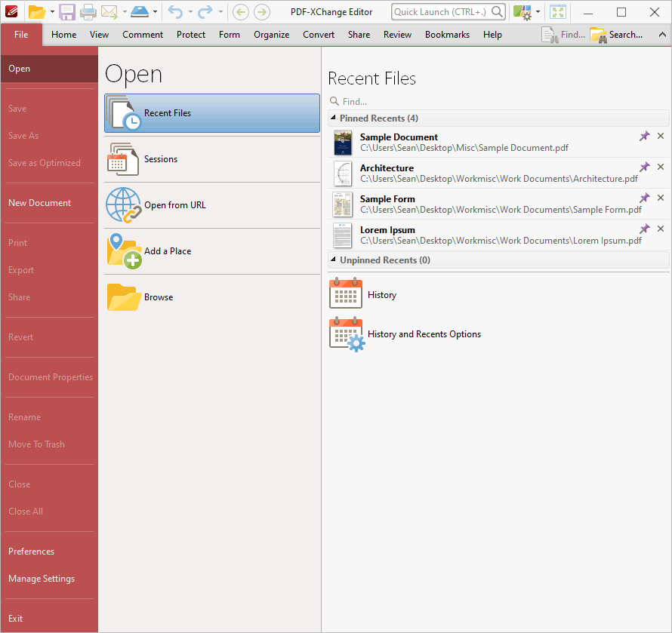
Task: Remove Architecture from the recent list
Action: 661,167
